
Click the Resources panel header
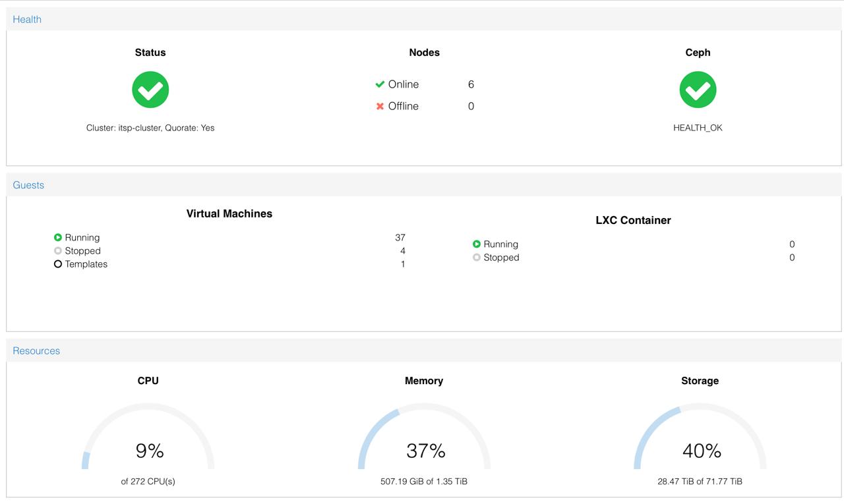[424, 350]
